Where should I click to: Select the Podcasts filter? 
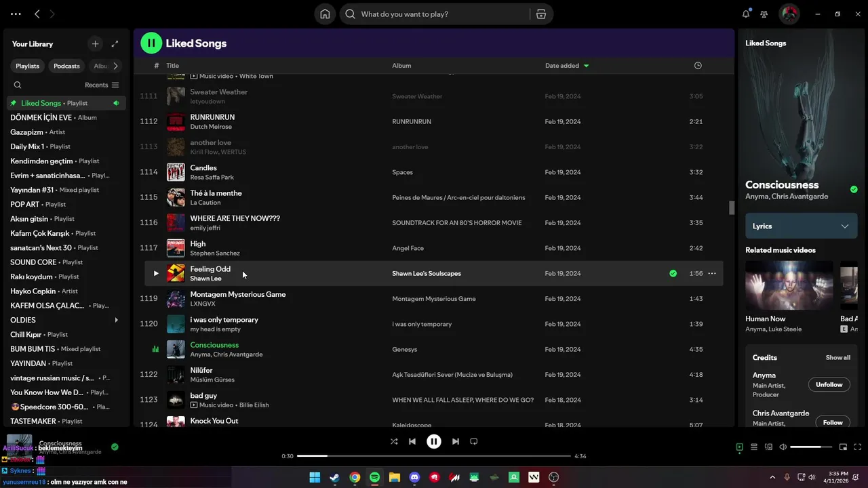click(66, 66)
